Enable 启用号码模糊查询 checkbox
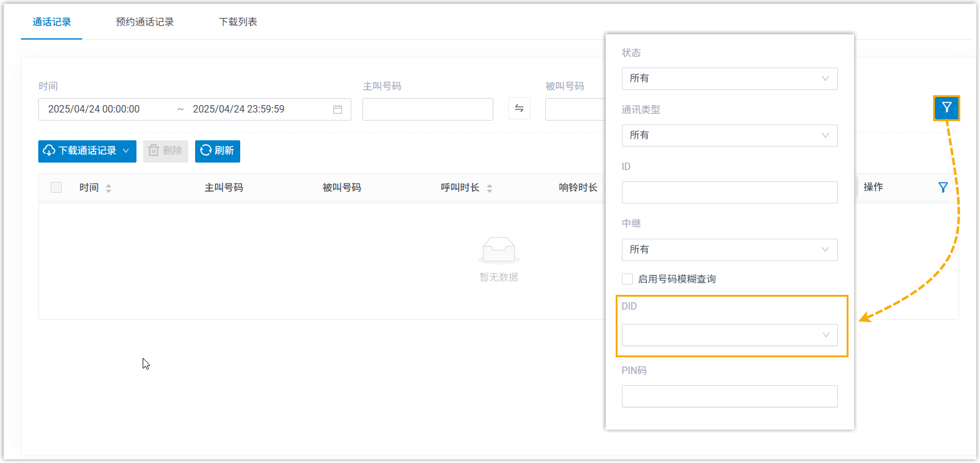The height and width of the screenshot is (463, 980). [x=627, y=279]
